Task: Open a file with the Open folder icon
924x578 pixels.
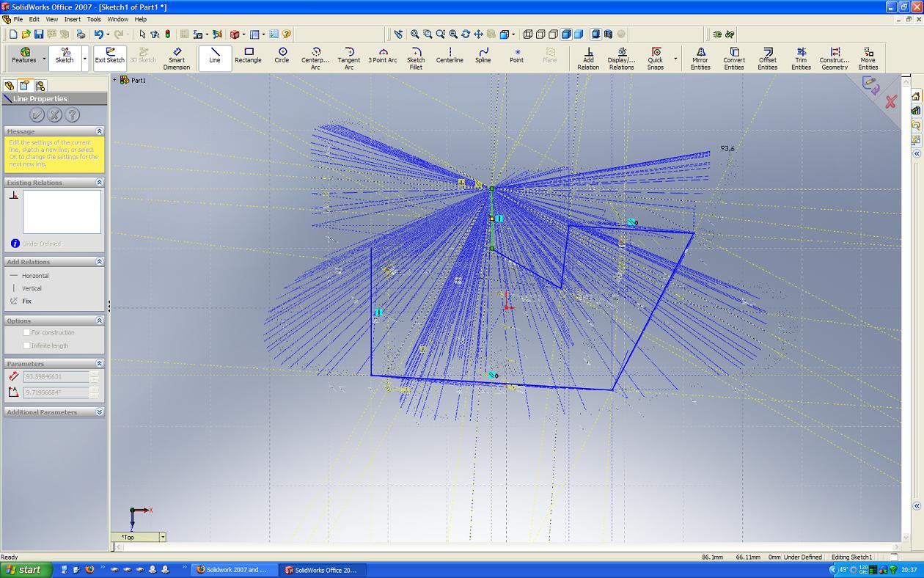Action: pyautogui.click(x=26, y=34)
